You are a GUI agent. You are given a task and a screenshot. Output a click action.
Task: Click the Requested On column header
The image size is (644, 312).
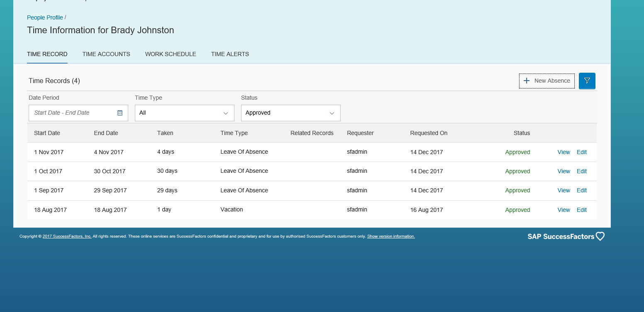click(x=429, y=133)
